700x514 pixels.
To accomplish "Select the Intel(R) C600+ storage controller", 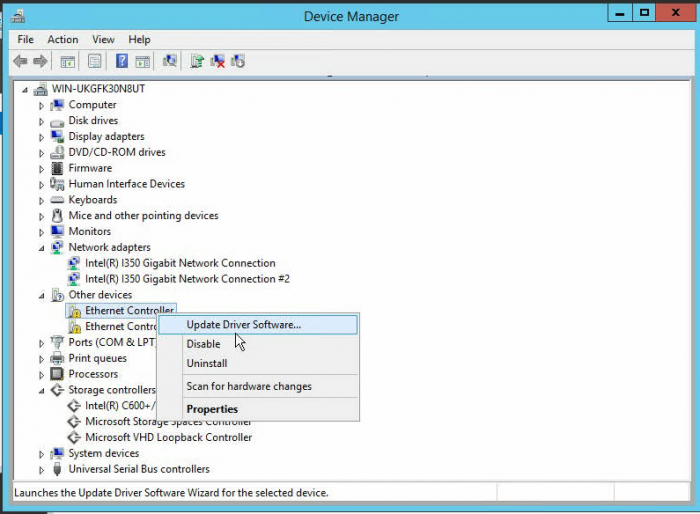I will click(120, 405).
